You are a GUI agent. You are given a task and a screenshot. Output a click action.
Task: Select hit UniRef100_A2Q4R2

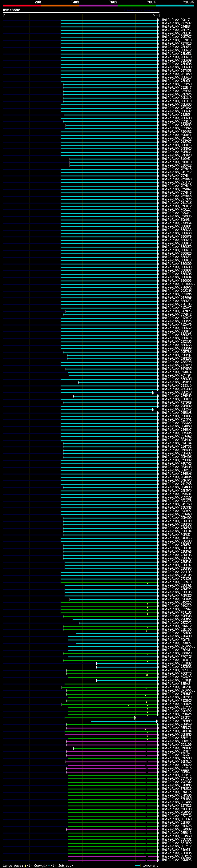coord(176,132)
